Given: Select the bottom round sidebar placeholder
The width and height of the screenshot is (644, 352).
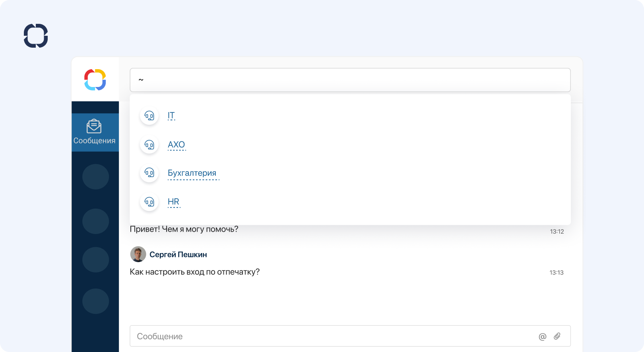Looking at the screenshot, I should click(95, 301).
